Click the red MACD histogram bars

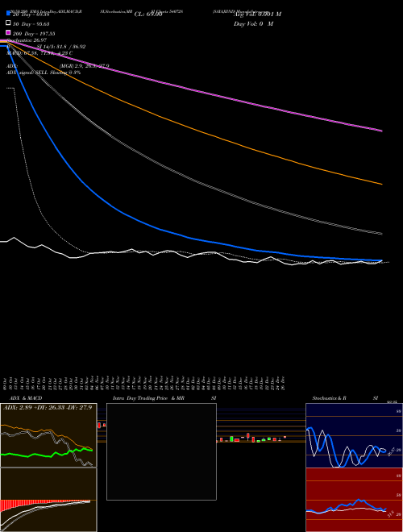click(20, 504)
